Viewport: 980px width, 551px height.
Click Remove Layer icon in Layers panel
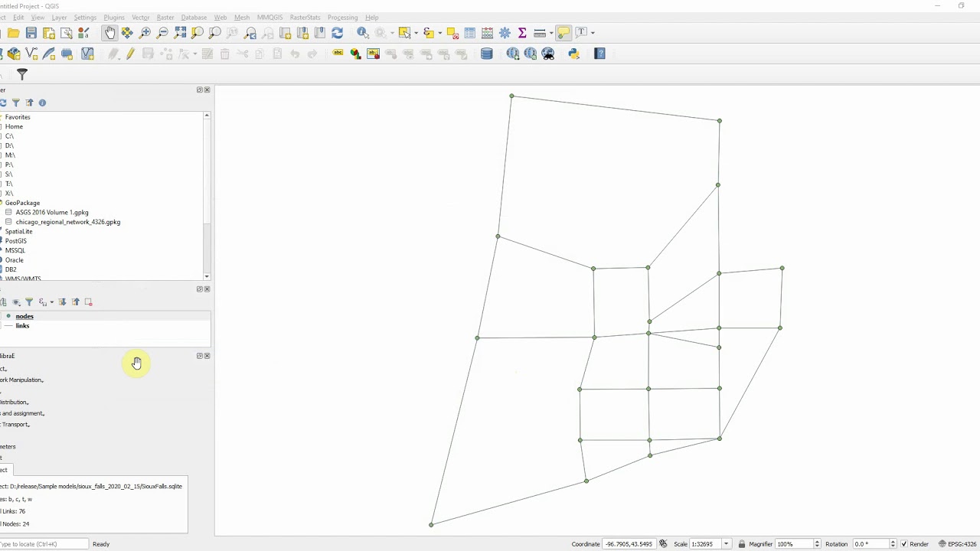click(x=88, y=302)
